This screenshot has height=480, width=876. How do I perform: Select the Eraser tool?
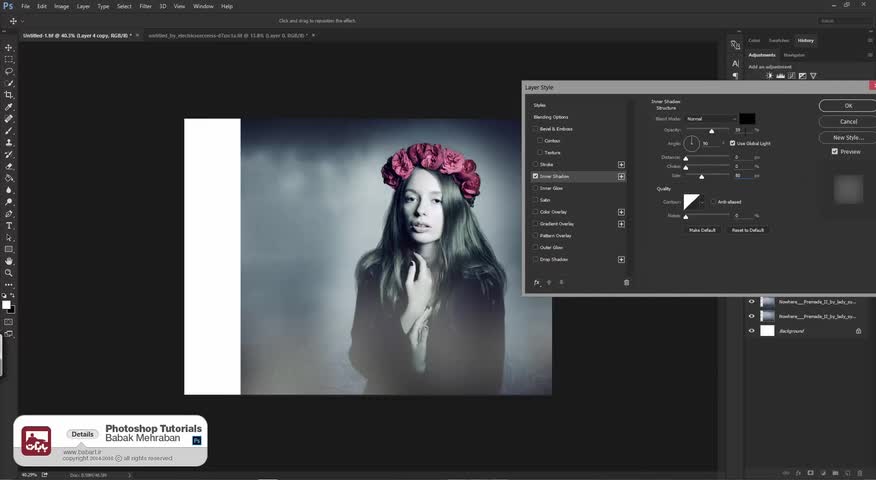9,167
